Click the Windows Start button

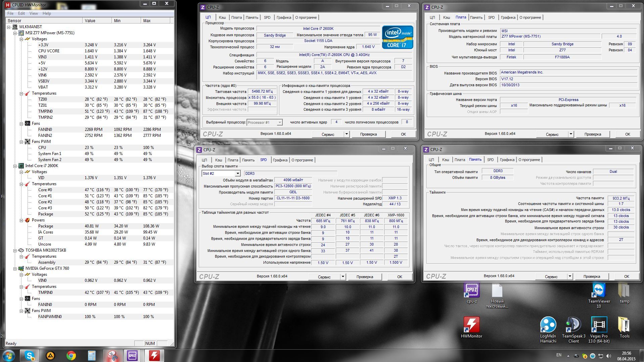coord(9,356)
